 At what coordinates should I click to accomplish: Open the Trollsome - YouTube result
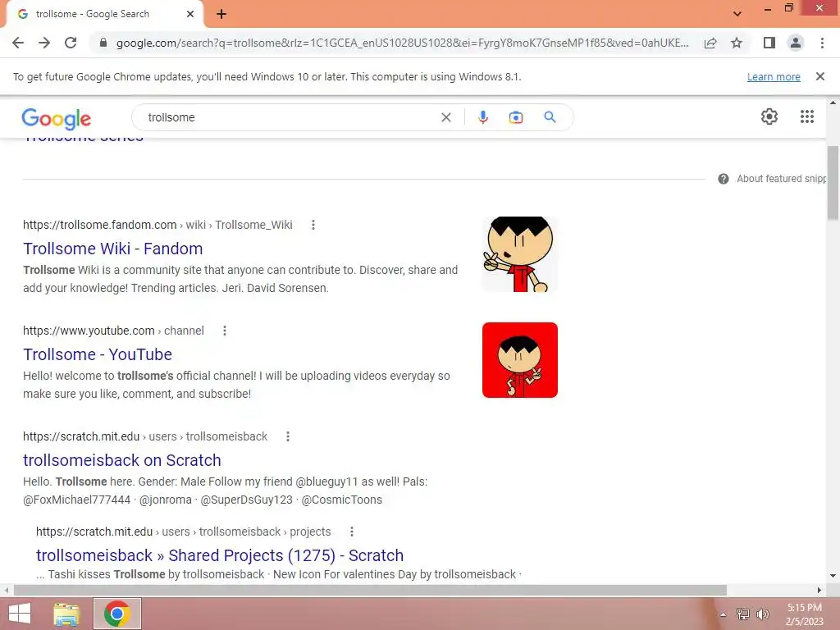98,354
